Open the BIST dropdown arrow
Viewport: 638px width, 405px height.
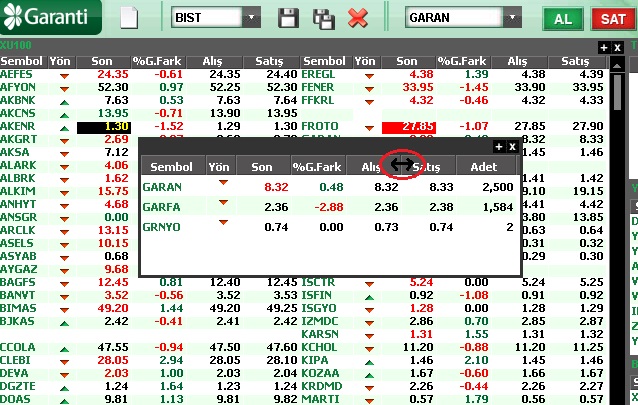(251, 17)
